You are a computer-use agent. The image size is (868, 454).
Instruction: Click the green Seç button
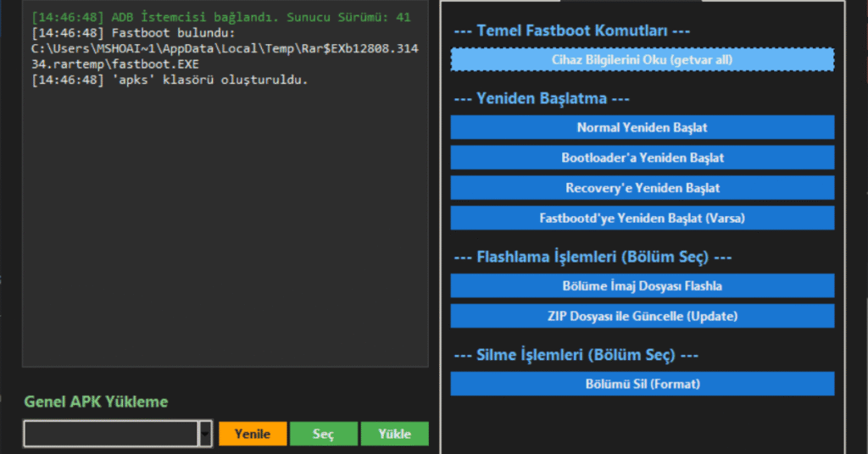click(324, 434)
